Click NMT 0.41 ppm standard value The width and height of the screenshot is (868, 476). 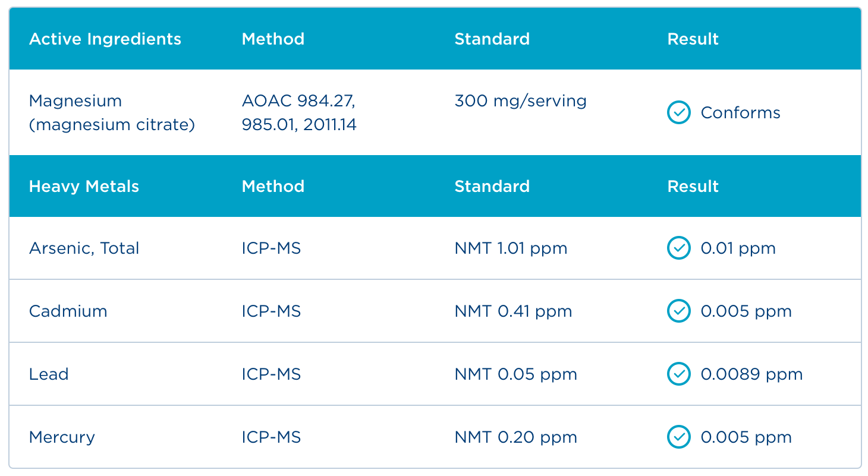(x=513, y=311)
